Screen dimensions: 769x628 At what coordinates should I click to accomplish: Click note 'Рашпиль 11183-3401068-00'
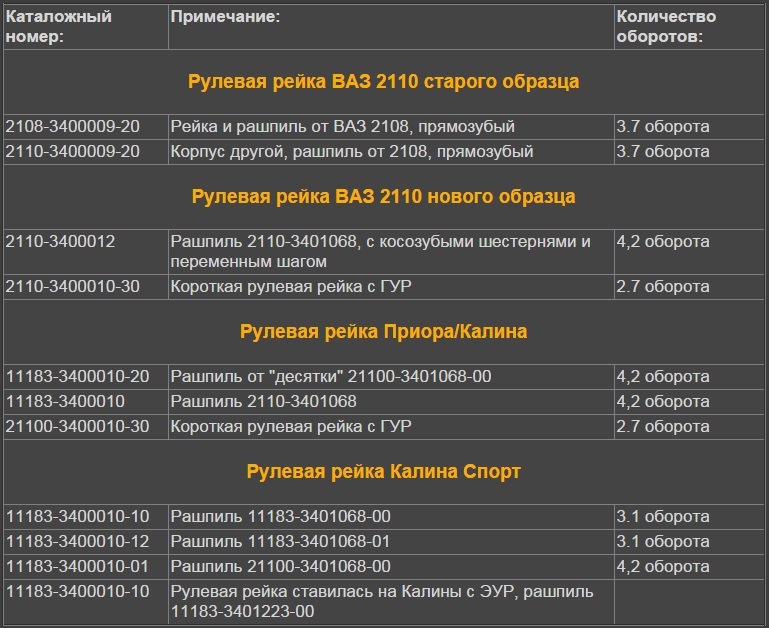coord(281,517)
